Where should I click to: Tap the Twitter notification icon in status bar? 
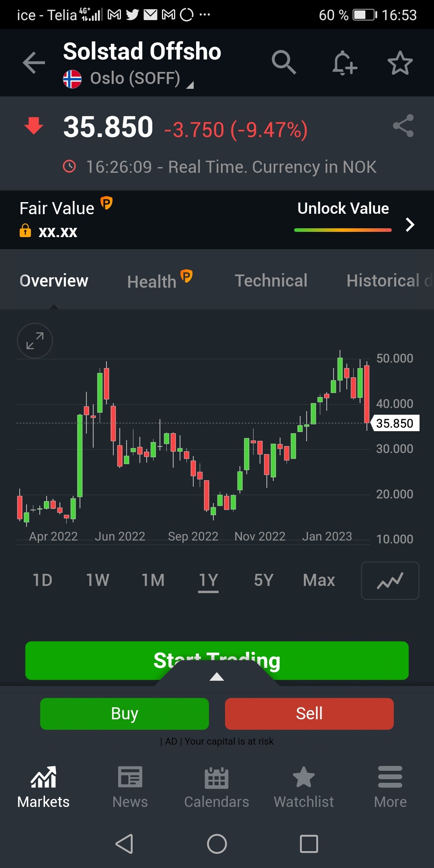(x=133, y=15)
